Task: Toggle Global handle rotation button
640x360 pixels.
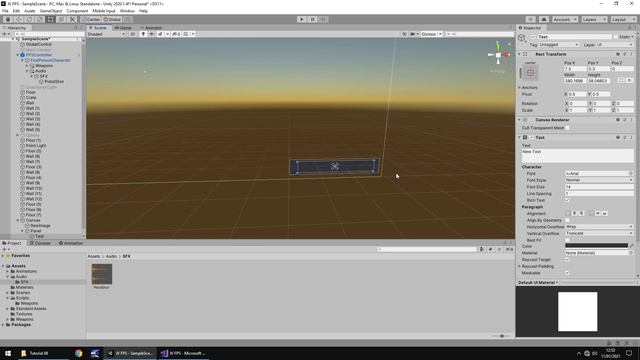Action: (x=112, y=19)
